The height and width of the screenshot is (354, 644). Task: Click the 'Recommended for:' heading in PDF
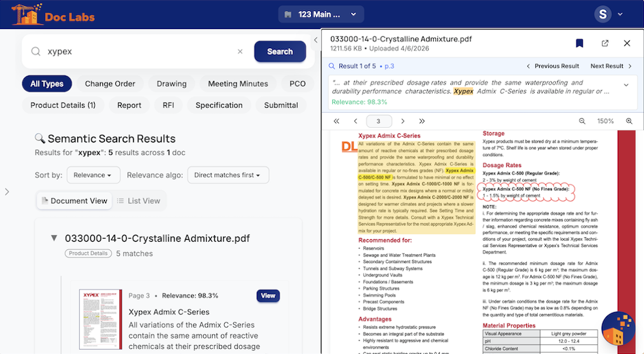[x=385, y=240]
